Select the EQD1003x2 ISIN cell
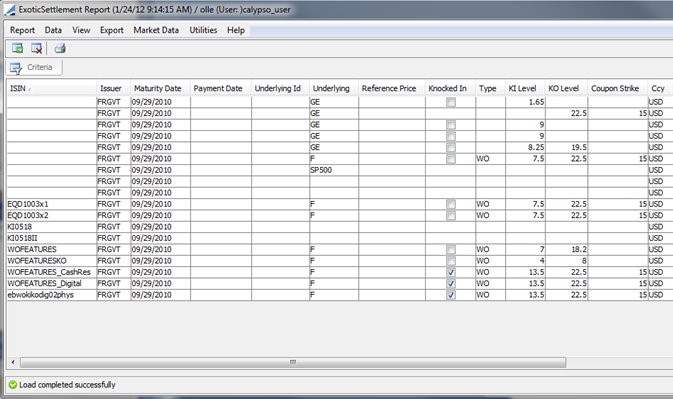The width and height of the screenshot is (673, 399). [x=51, y=215]
